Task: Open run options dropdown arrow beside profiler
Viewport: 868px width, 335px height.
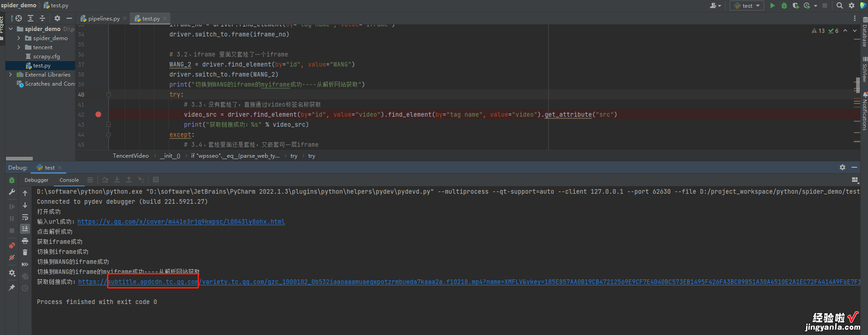Action: pos(815,5)
